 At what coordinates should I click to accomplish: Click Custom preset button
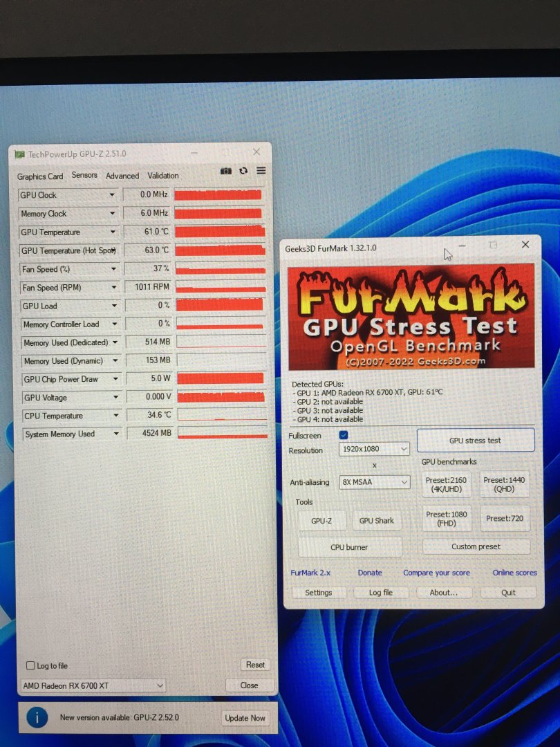pyautogui.click(x=476, y=546)
